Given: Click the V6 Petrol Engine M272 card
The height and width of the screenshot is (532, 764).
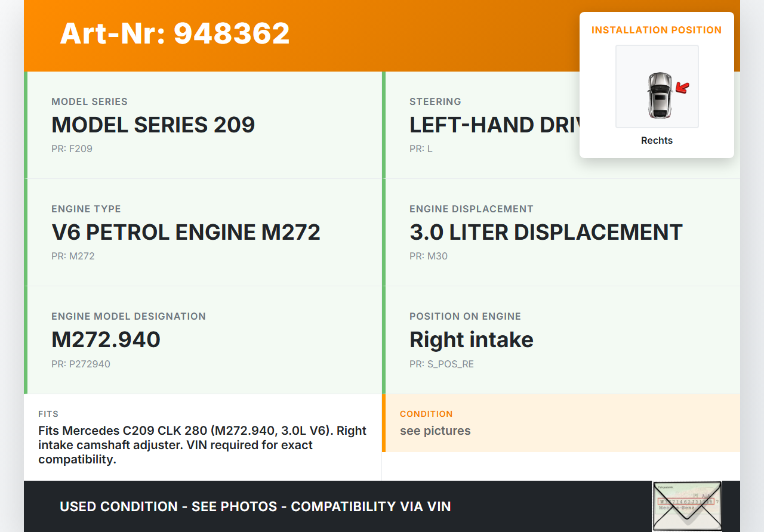Looking at the screenshot, I should tap(203, 233).
